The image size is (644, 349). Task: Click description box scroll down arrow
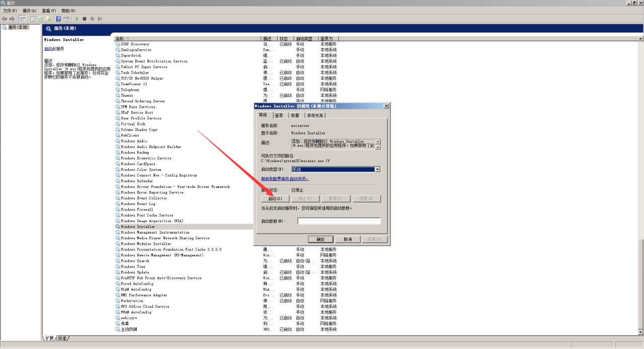tap(378, 147)
